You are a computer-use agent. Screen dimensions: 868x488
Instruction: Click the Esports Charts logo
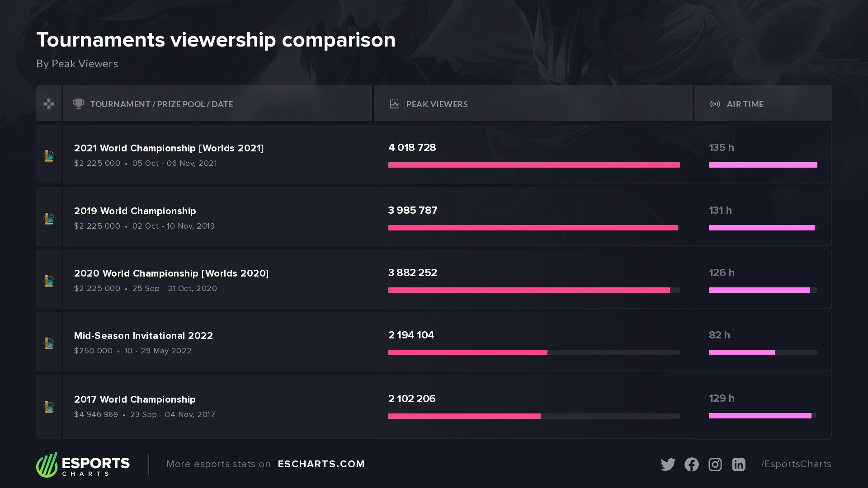(83, 465)
